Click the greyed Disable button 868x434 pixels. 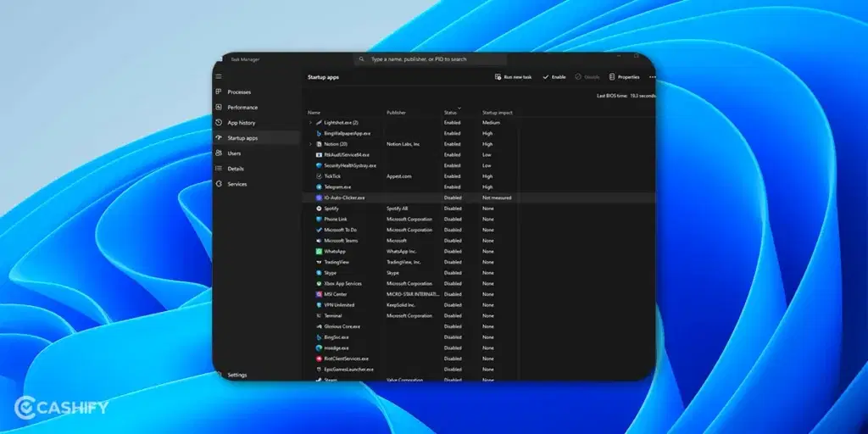point(587,77)
